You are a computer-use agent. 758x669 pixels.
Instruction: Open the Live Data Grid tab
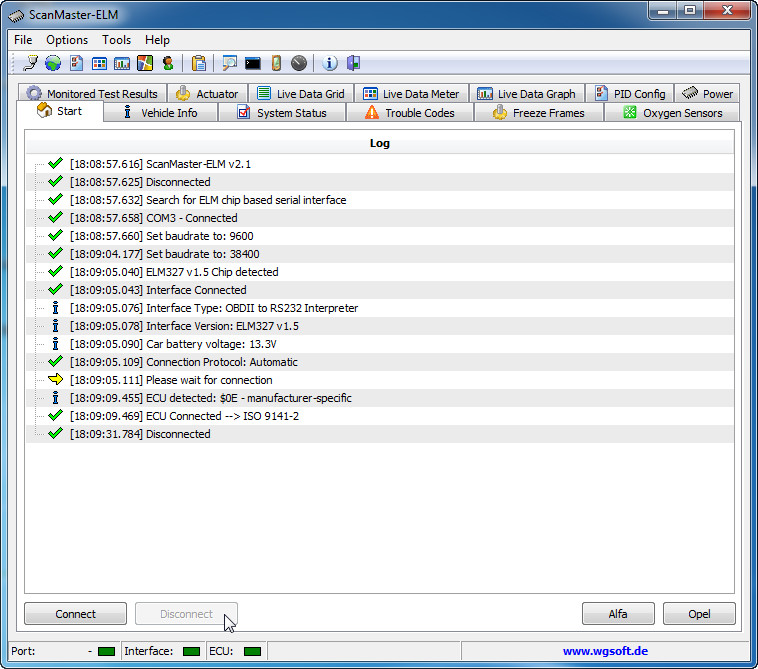[301, 93]
